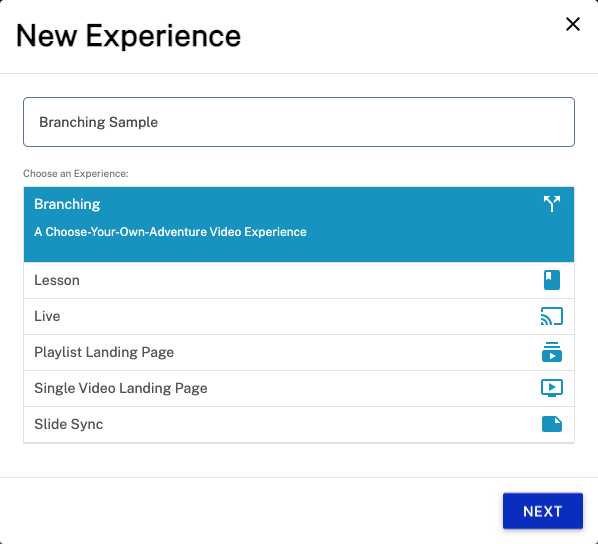Select the Slide Sync experience
The height and width of the screenshot is (544, 598).
(x=299, y=424)
